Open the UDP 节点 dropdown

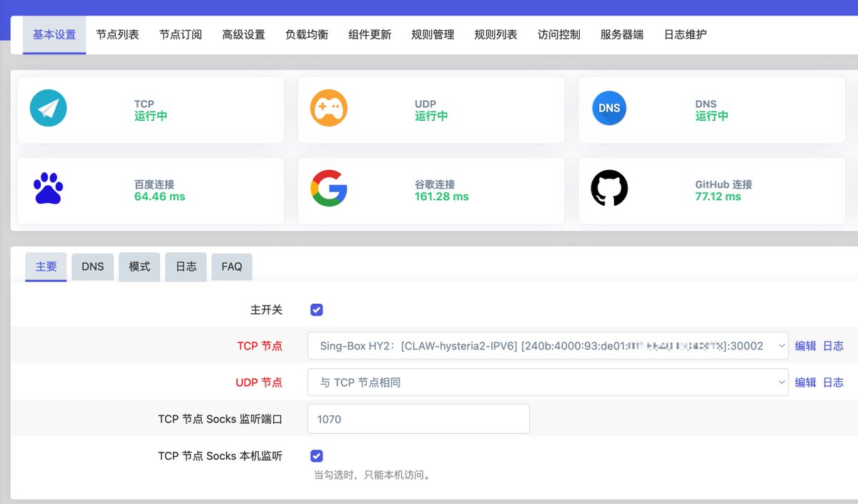pyautogui.click(x=548, y=382)
